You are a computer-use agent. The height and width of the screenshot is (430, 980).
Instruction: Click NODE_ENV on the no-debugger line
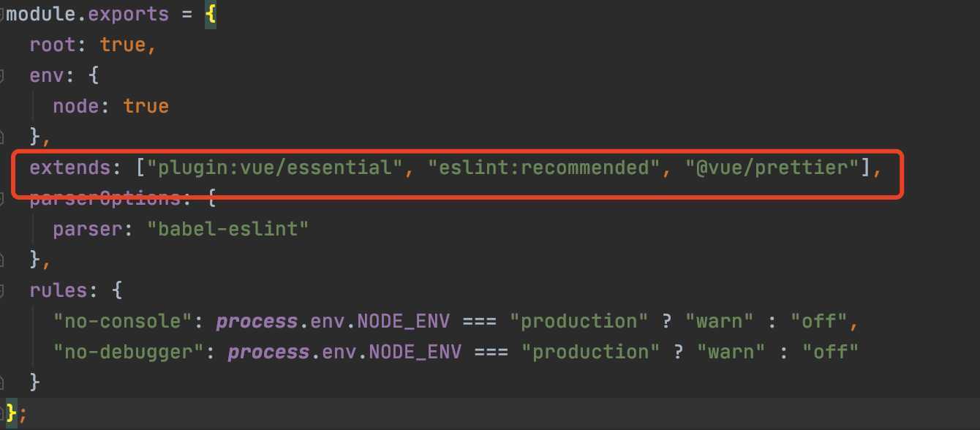point(415,352)
